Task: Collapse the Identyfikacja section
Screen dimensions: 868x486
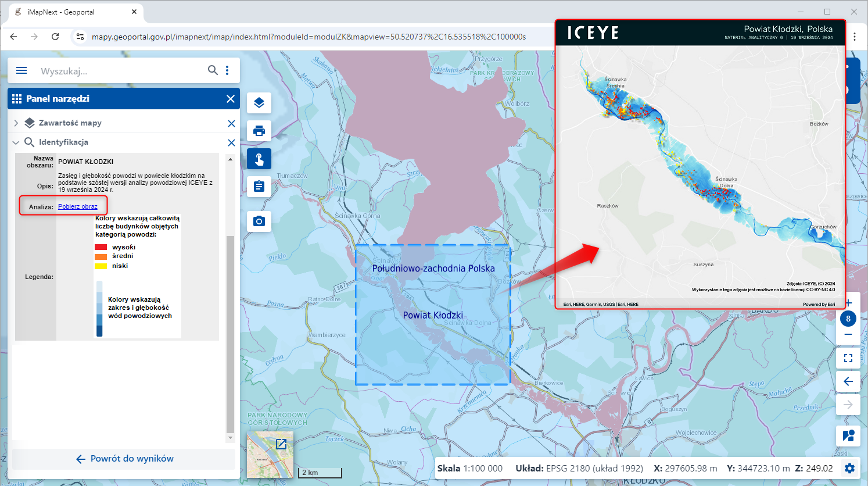Action: click(16, 142)
